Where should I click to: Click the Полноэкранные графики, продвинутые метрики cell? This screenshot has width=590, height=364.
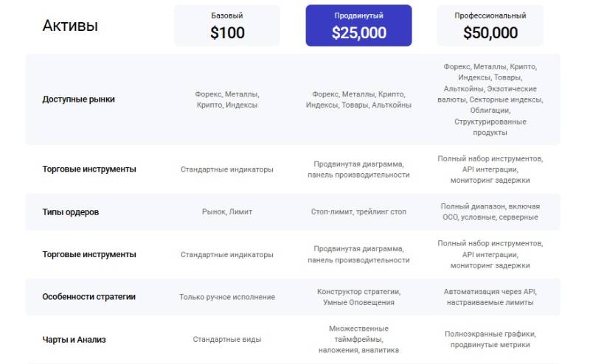pyautogui.click(x=490, y=340)
